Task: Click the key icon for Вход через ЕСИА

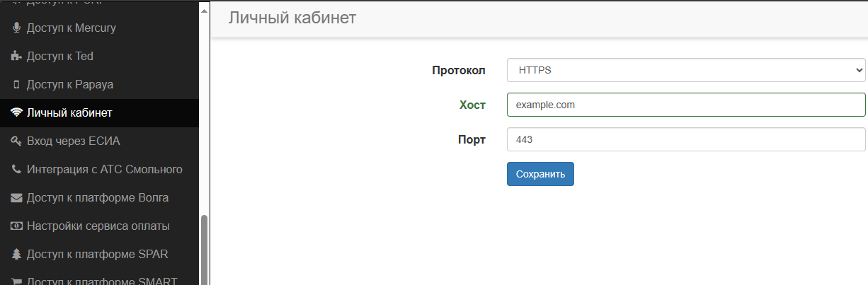Action: 16,141
